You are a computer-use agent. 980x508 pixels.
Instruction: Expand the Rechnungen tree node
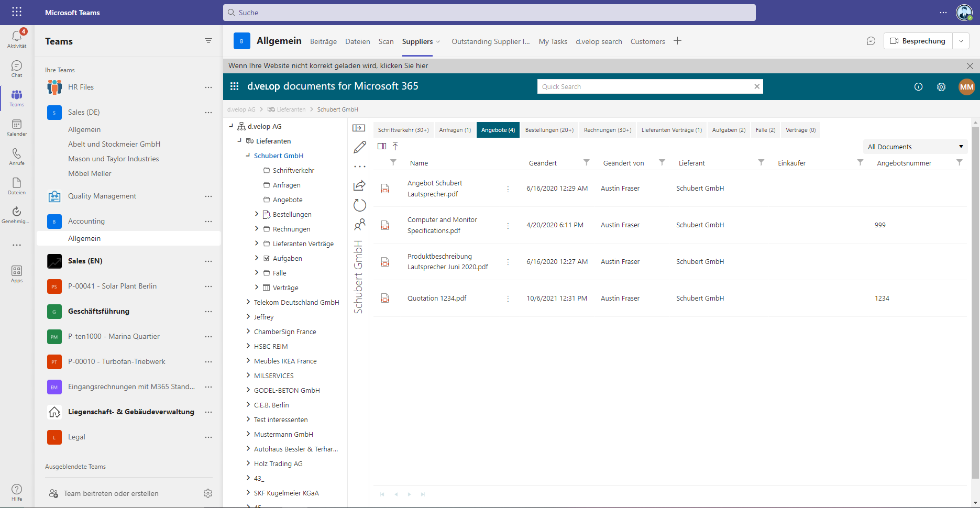coord(257,228)
